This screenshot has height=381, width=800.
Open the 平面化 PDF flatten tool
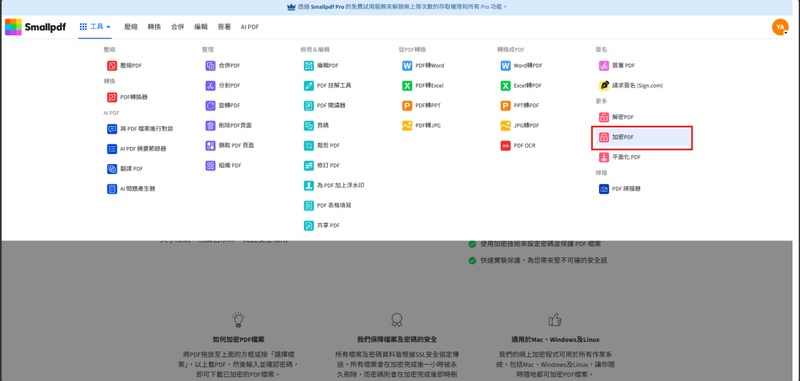point(619,158)
